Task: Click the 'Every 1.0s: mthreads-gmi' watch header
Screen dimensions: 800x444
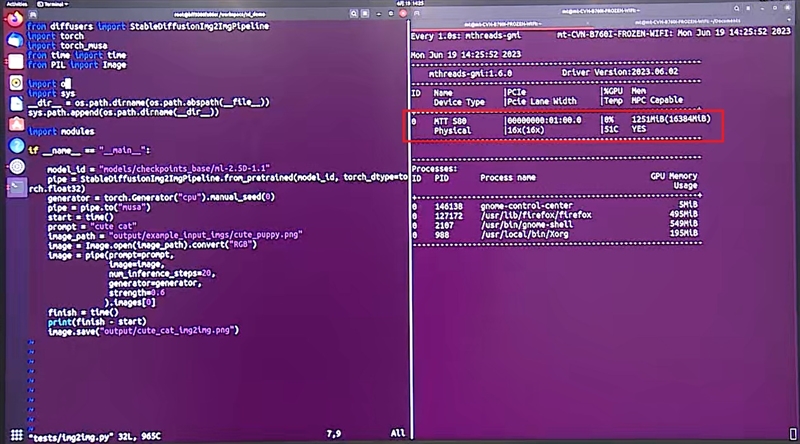Action: (466, 36)
